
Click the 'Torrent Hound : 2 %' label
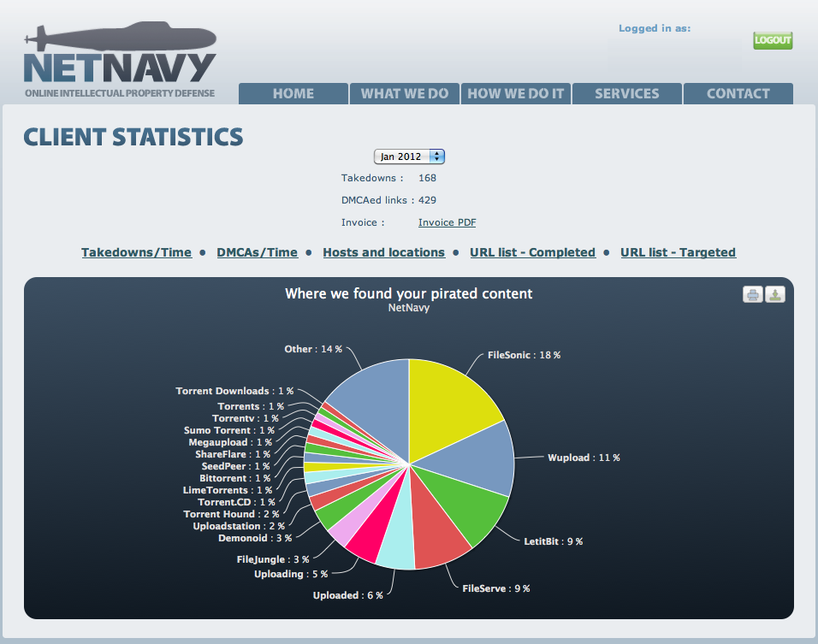[231, 514]
